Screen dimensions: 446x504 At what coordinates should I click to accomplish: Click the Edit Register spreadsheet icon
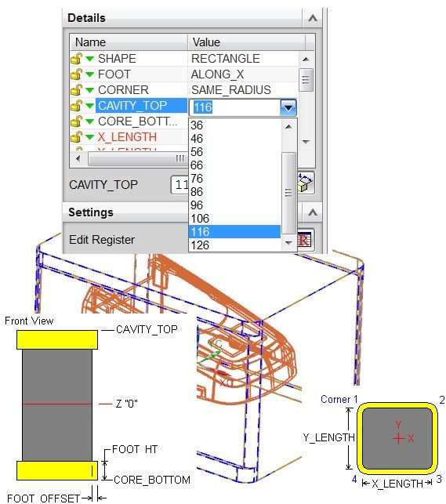306,240
